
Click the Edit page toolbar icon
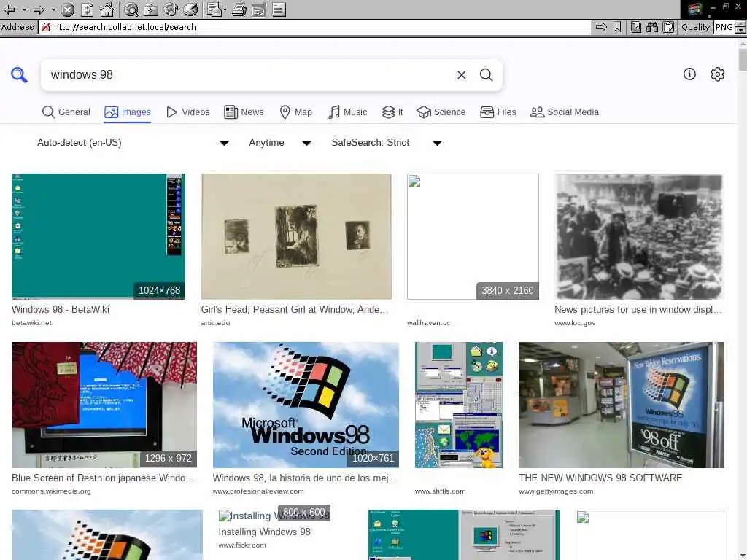pos(259,9)
